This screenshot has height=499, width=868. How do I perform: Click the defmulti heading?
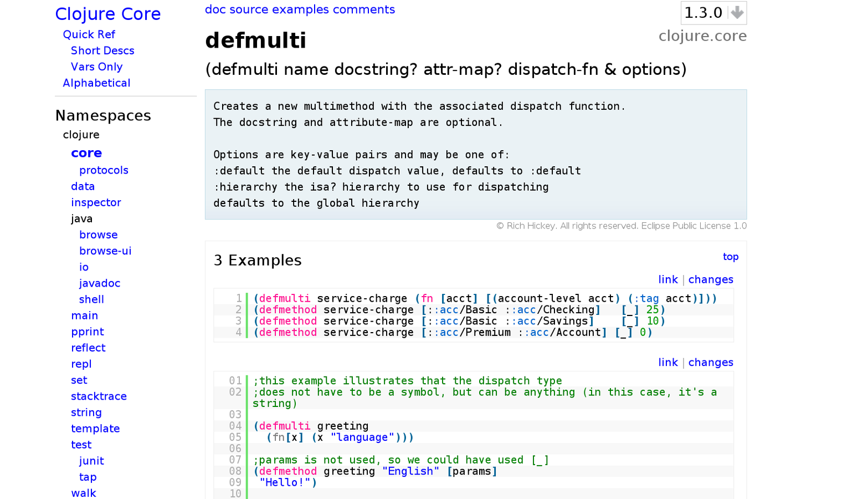point(255,40)
